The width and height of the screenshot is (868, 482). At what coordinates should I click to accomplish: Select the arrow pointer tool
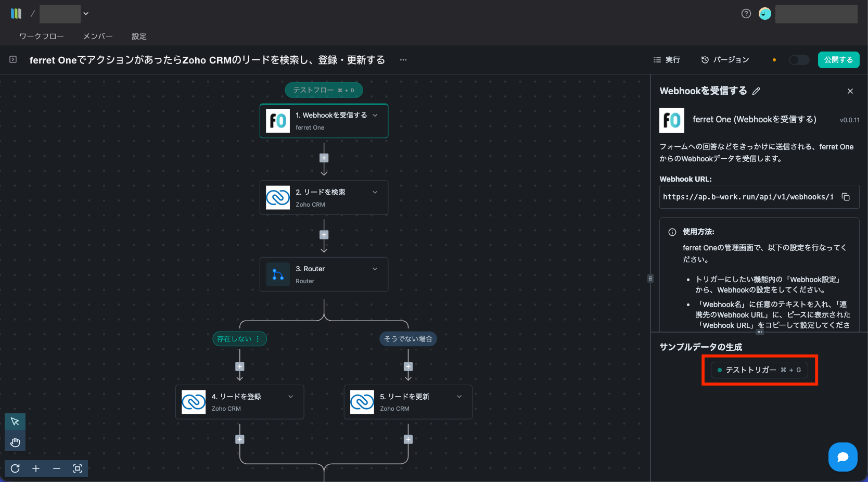click(15, 422)
